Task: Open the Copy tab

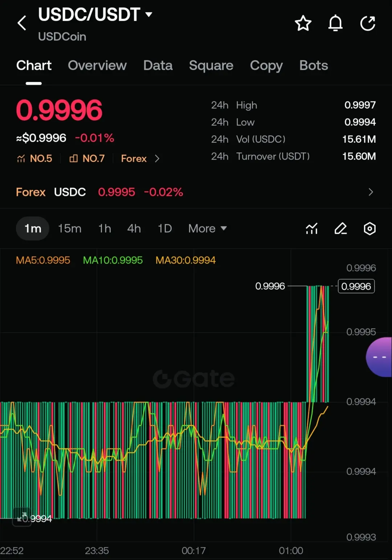Action: coord(266,65)
